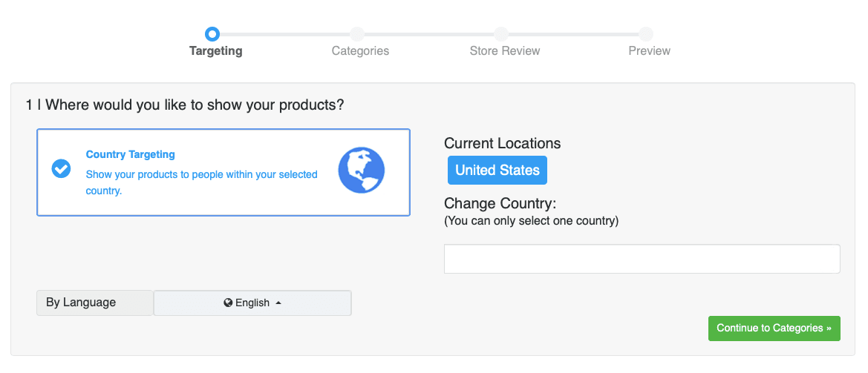Image resolution: width=868 pixels, height=373 pixels.
Task: Click the blue Earth globe icon
Action: coord(362,171)
